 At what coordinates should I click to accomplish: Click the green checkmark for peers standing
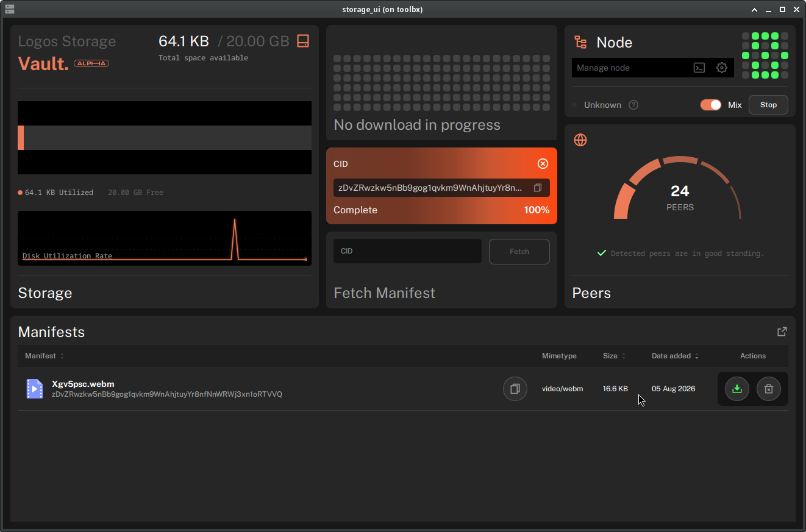tap(602, 253)
